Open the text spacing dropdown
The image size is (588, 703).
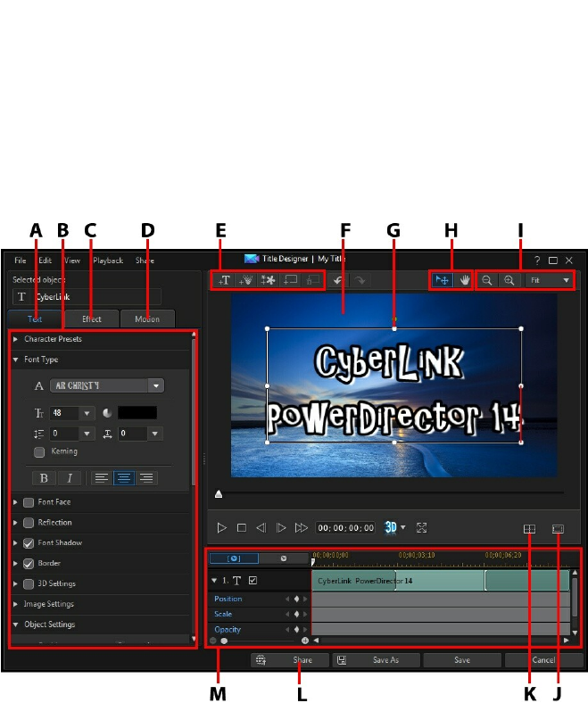pos(154,434)
